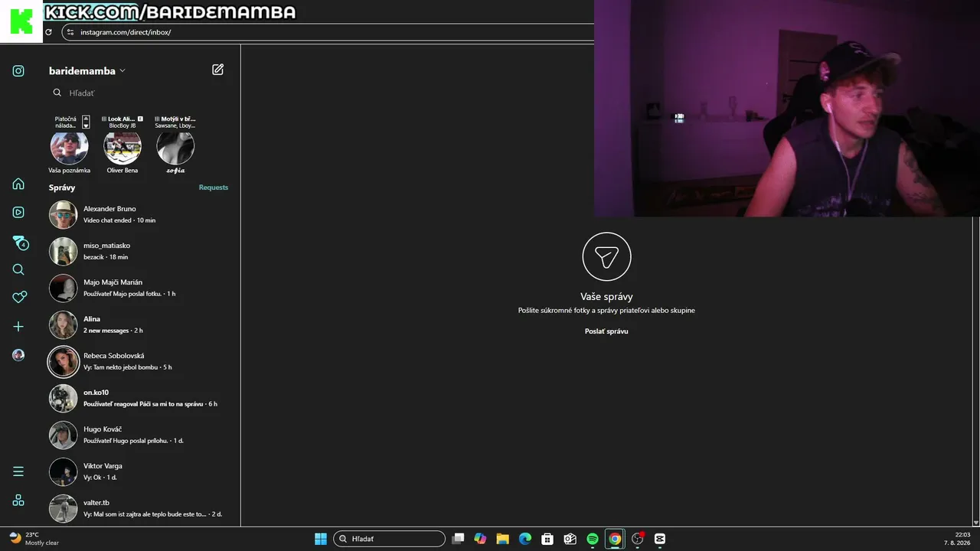
Task: Open the Instagram logo home link
Action: coord(18,71)
